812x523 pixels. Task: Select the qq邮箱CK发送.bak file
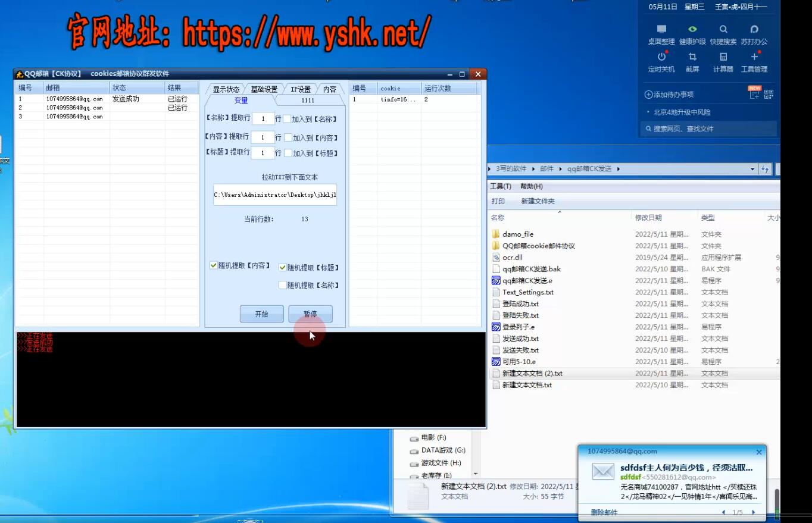[x=526, y=269]
